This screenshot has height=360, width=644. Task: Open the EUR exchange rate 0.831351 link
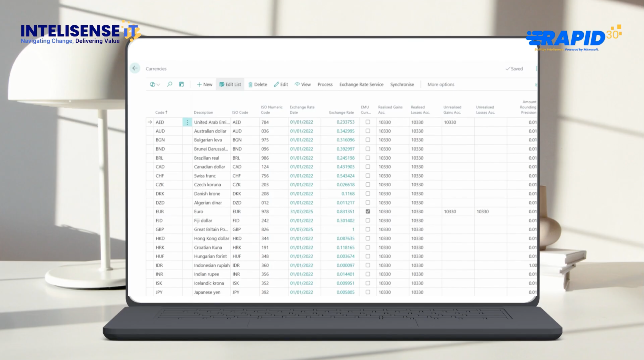345,211
